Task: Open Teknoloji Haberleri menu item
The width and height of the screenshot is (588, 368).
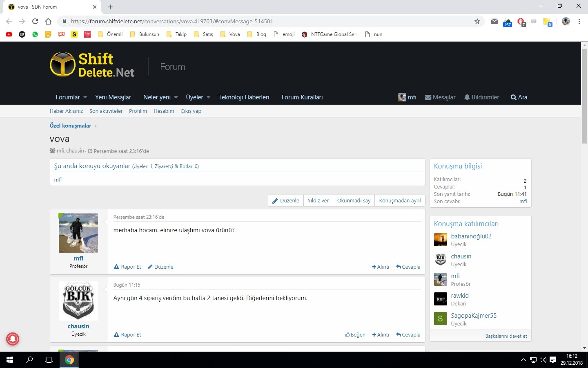Action: click(x=244, y=97)
